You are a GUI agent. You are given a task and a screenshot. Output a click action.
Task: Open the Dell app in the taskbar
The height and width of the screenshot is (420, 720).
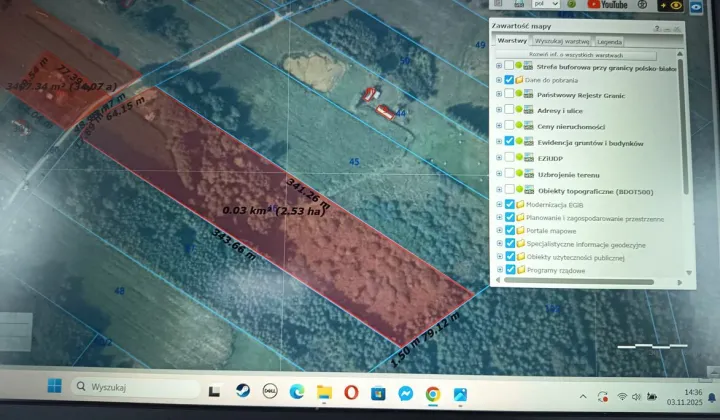(270, 391)
